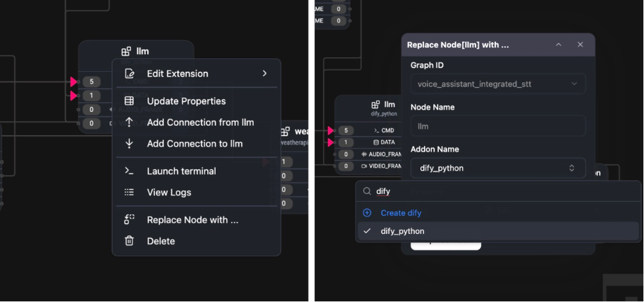Click dify_python subtitle on right llm node
This screenshot has width=644, height=302.
pos(383,114)
